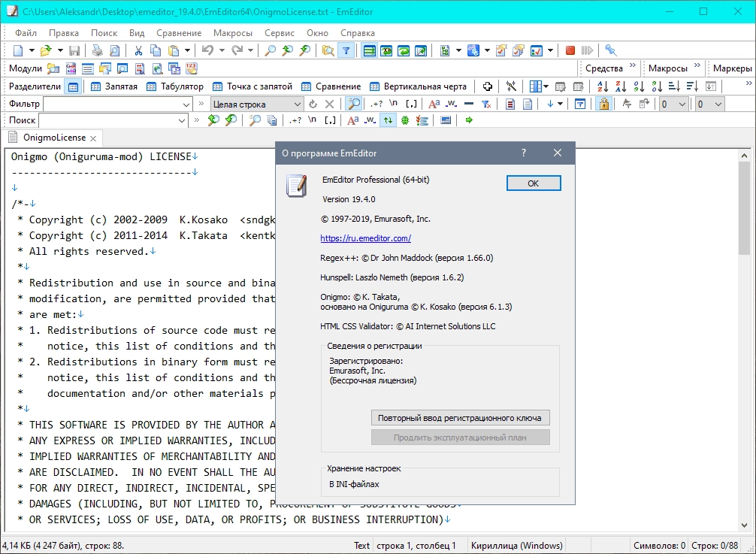The image size is (756, 554).
Task: Click into the Поиск input field
Action: point(107,120)
